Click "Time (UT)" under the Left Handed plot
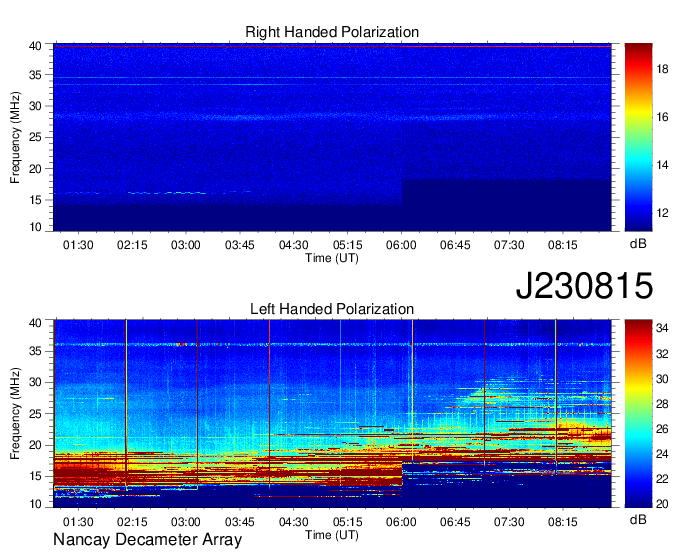This screenshot has height=552, width=680. [332, 535]
